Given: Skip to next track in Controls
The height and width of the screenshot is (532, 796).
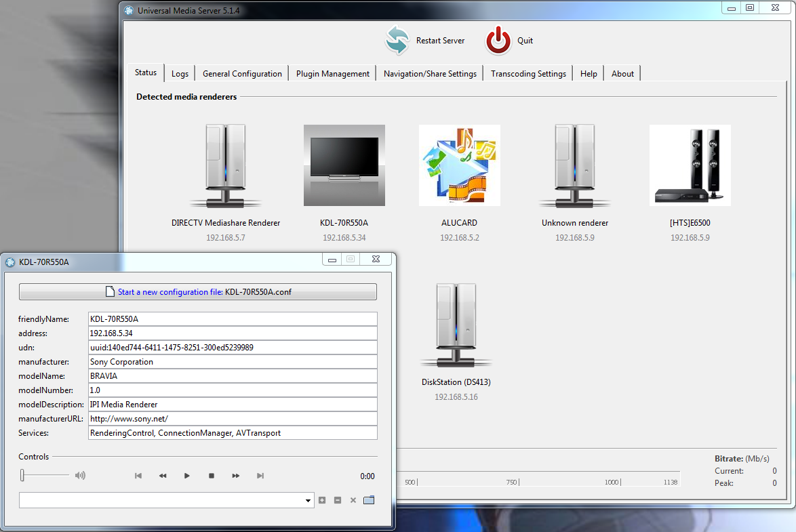Looking at the screenshot, I should coord(260,476).
